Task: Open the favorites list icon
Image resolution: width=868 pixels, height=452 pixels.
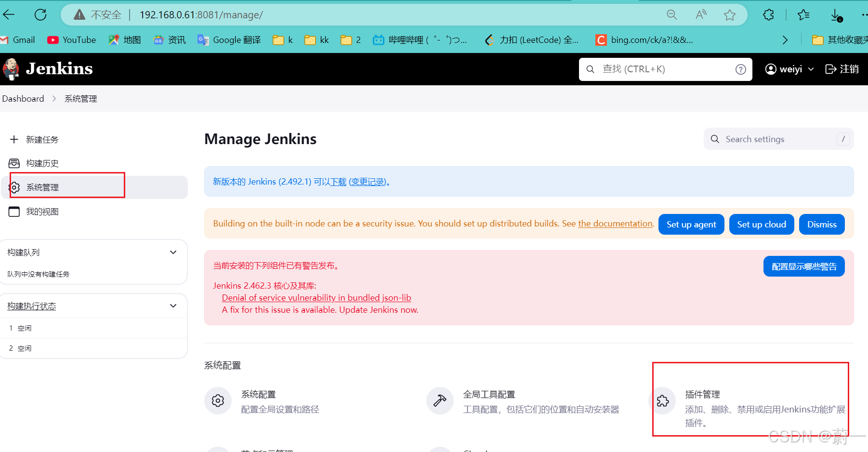Action: pyautogui.click(x=803, y=15)
